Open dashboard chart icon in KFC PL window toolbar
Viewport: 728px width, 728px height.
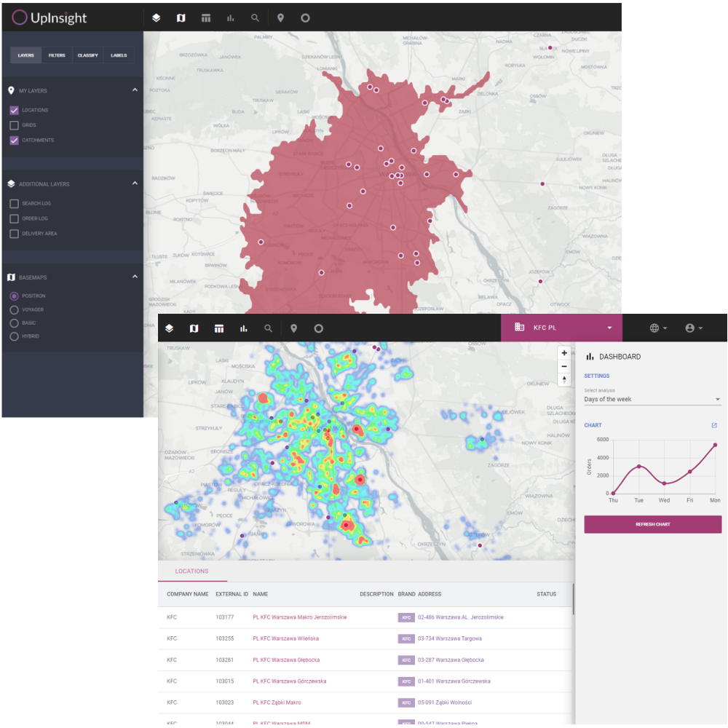point(243,328)
